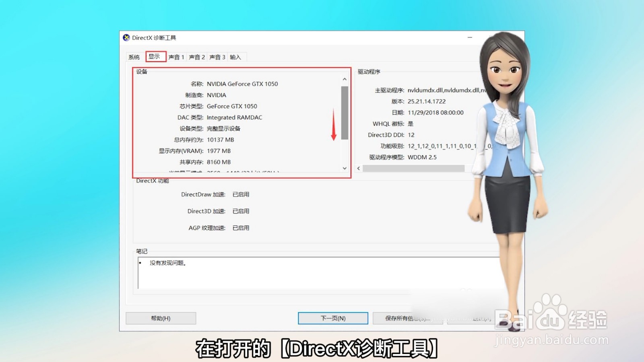Click the Direct3D 加速 已启用 status
Screen dimensions: 644x362
click(241, 211)
